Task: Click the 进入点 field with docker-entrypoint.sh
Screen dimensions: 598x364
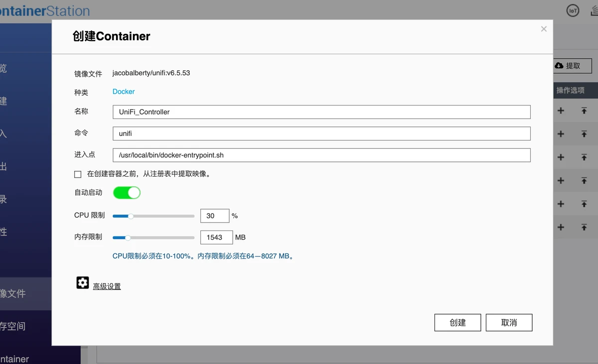Action: [321, 155]
